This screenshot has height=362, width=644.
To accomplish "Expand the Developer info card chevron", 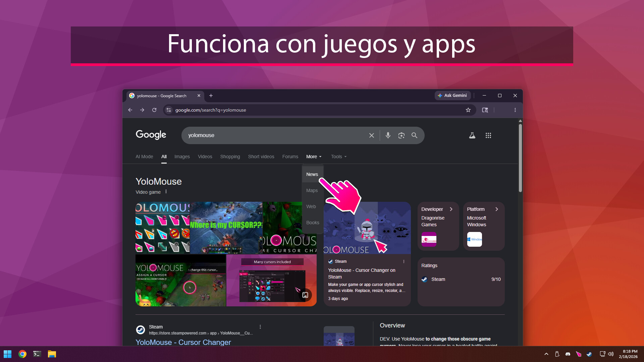I will tap(451, 209).
